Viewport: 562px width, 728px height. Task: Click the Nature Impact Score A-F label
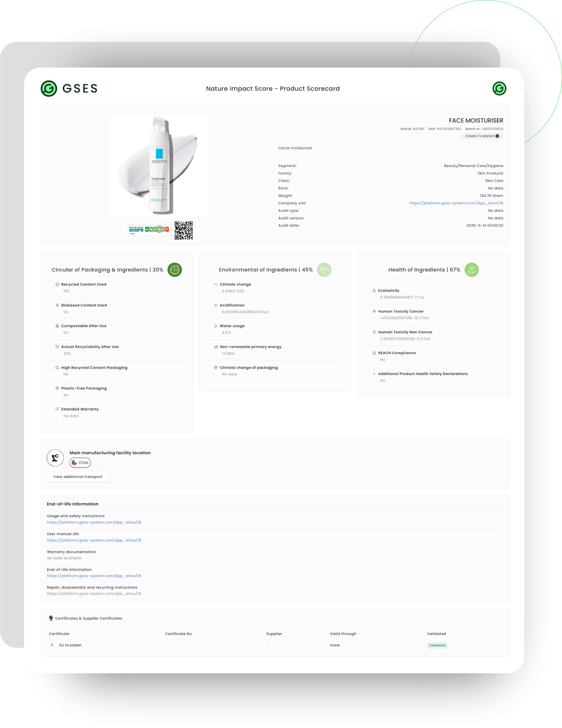149,230
